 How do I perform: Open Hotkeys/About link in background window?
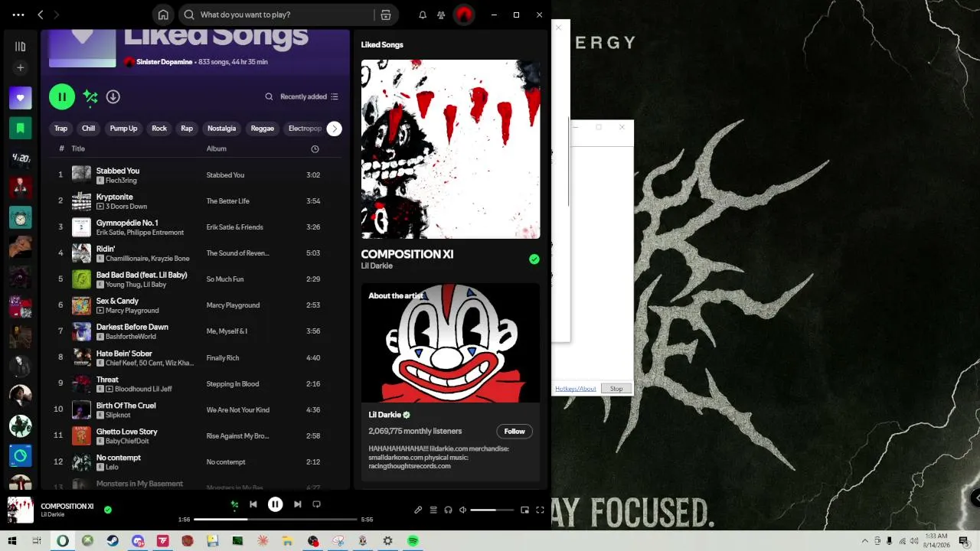576,389
